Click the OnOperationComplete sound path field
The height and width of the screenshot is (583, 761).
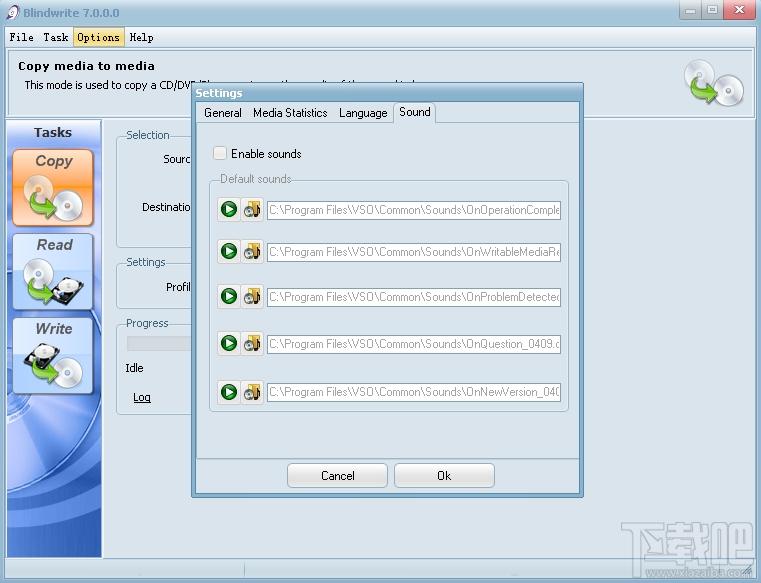(414, 210)
